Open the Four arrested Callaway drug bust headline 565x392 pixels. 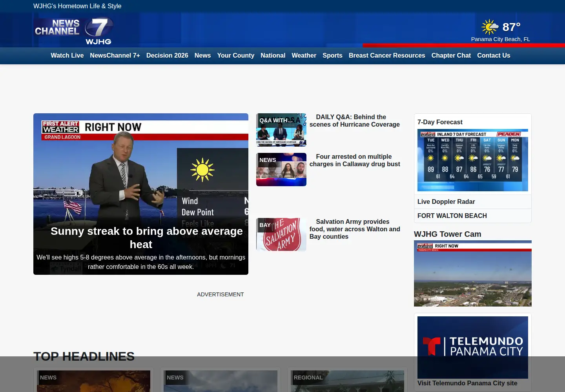(355, 160)
